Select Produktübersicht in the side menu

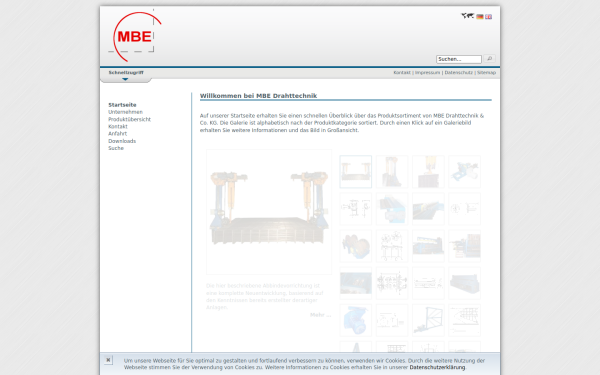click(129, 119)
